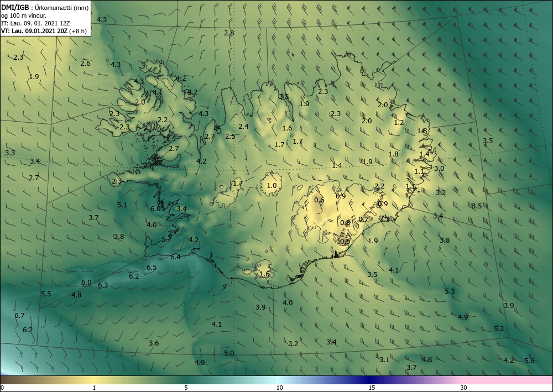Screen dimensions: 553x392
Task: Click the '(+8 h)' forecast offset text
Action: [x=79, y=30]
